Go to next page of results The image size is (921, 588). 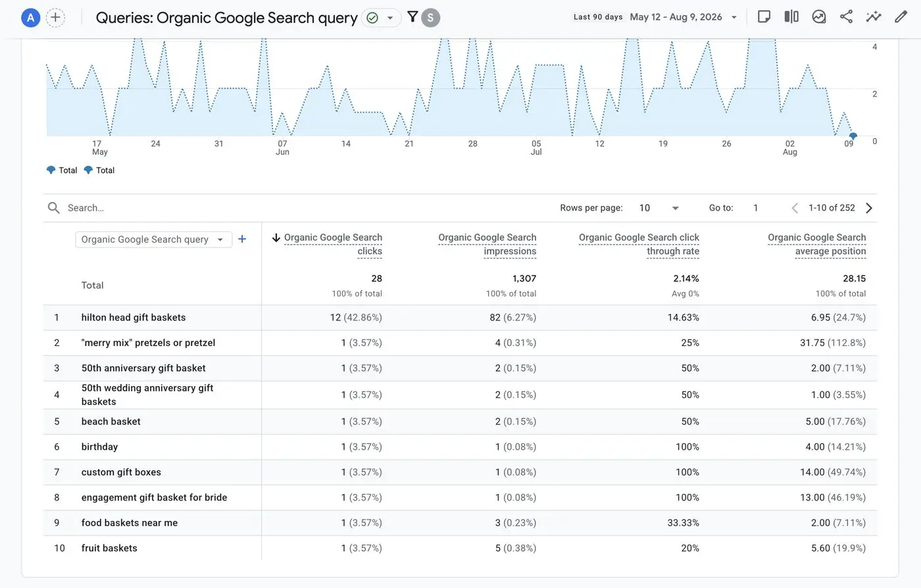pos(869,208)
